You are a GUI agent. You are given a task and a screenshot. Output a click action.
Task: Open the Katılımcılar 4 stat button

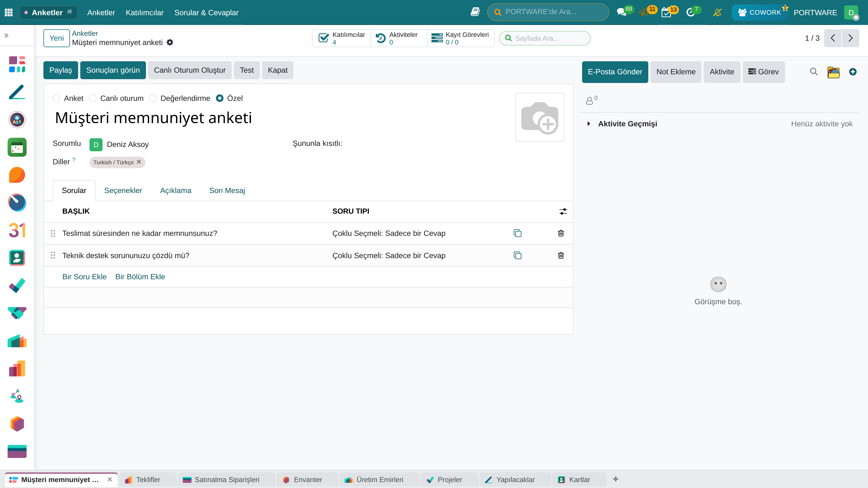342,38
